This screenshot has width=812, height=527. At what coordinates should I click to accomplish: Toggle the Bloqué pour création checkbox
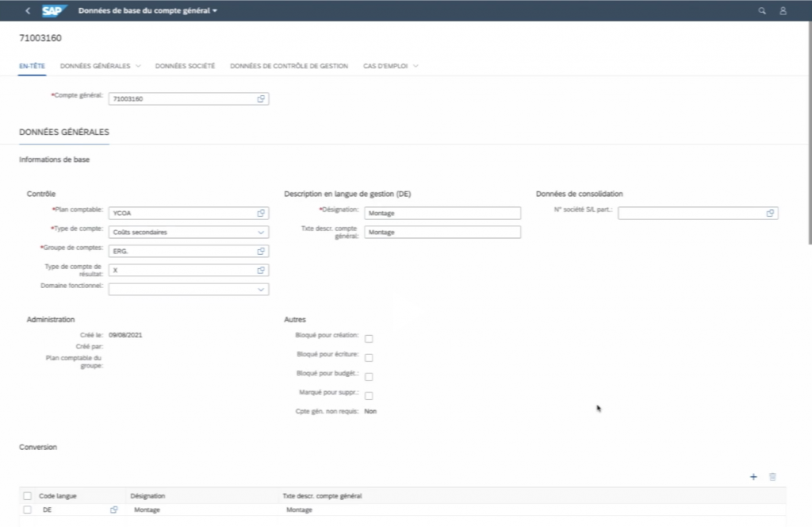click(x=369, y=339)
